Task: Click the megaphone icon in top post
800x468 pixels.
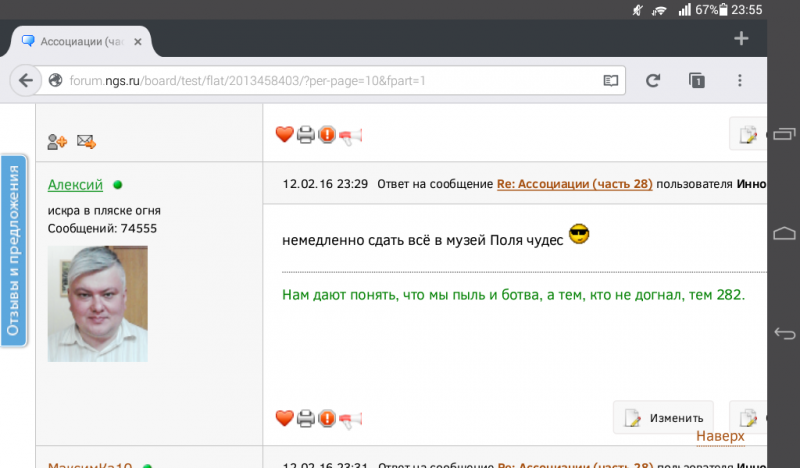Action: click(x=349, y=134)
